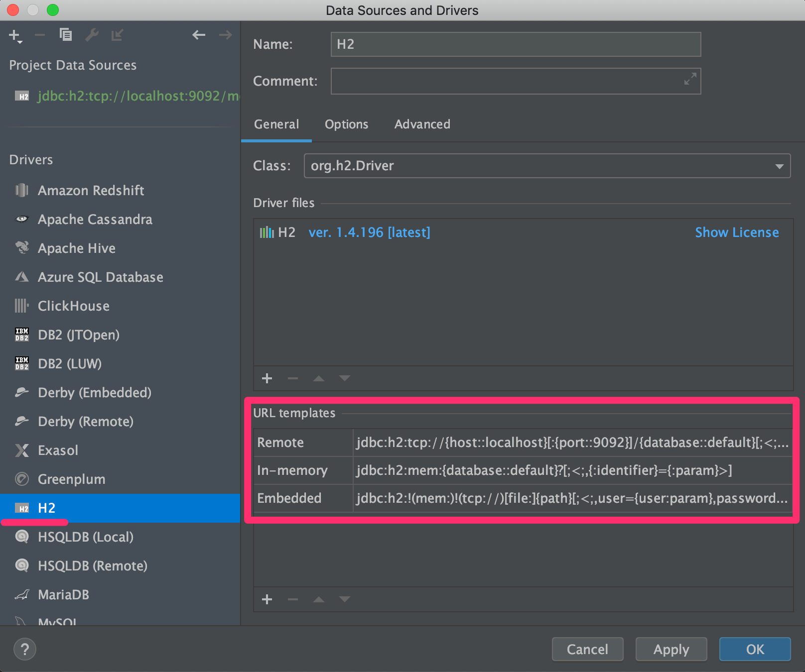
Task: Click the Remote jdbc:h2:tcp template value
Action: (572, 443)
